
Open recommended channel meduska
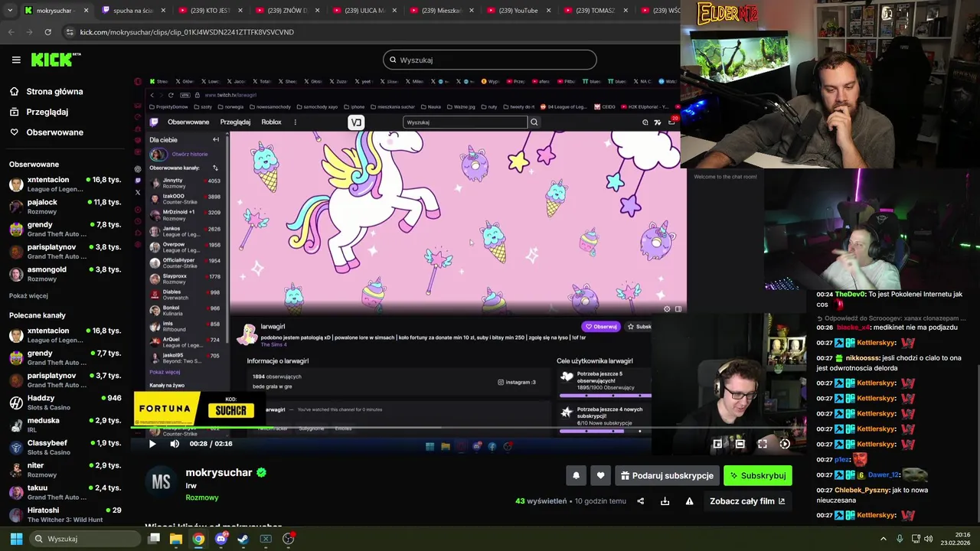[65, 425]
